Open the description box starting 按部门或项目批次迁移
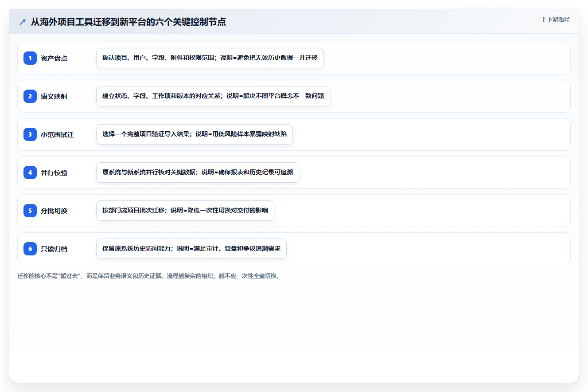The height and width of the screenshot is (392, 588). (x=185, y=211)
